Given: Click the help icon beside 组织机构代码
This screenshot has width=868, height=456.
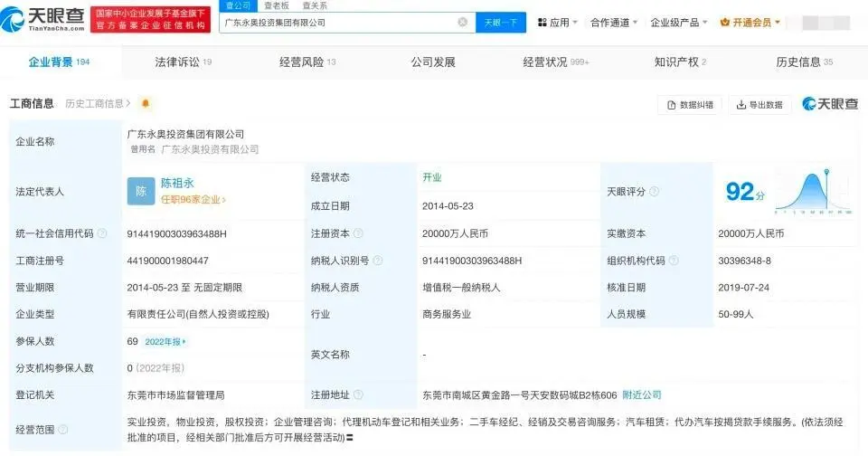Looking at the screenshot, I should click(673, 261).
